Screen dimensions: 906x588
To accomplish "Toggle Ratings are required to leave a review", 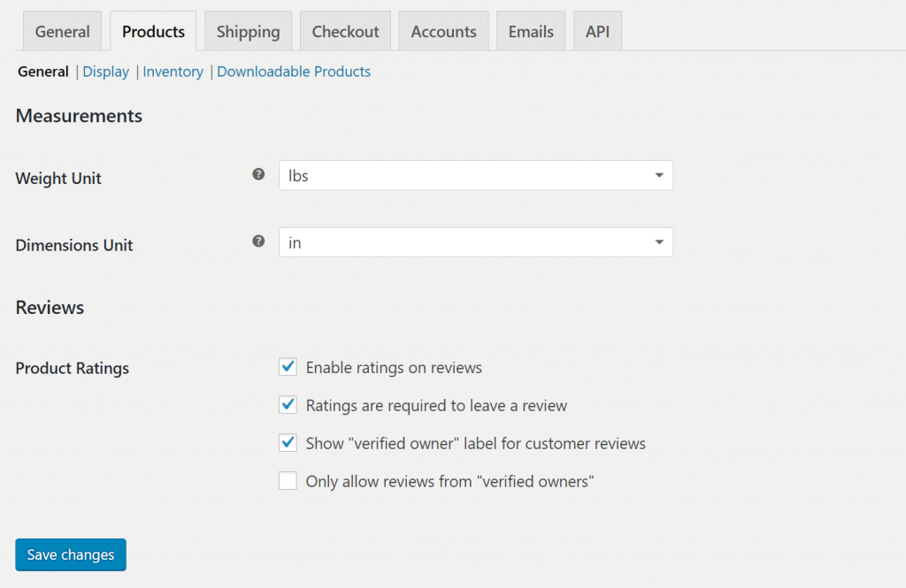I will pyautogui.click(x=288, y=405).
